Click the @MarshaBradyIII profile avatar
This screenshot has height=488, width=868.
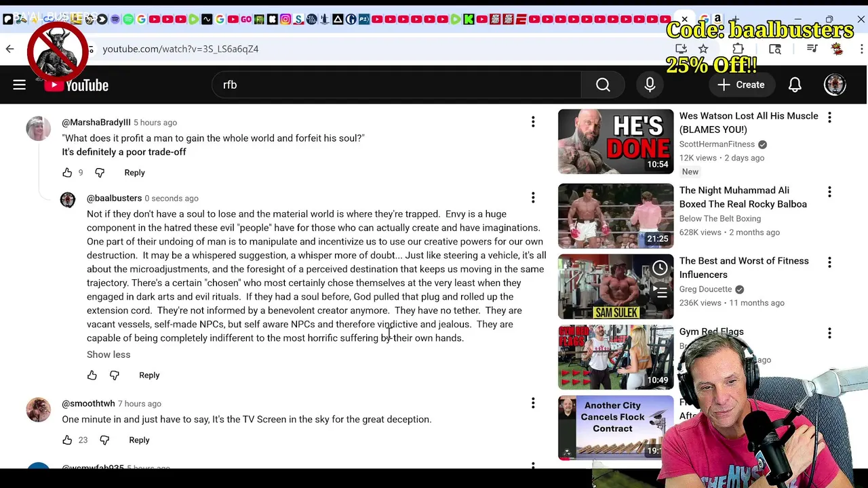click(38, 129)
